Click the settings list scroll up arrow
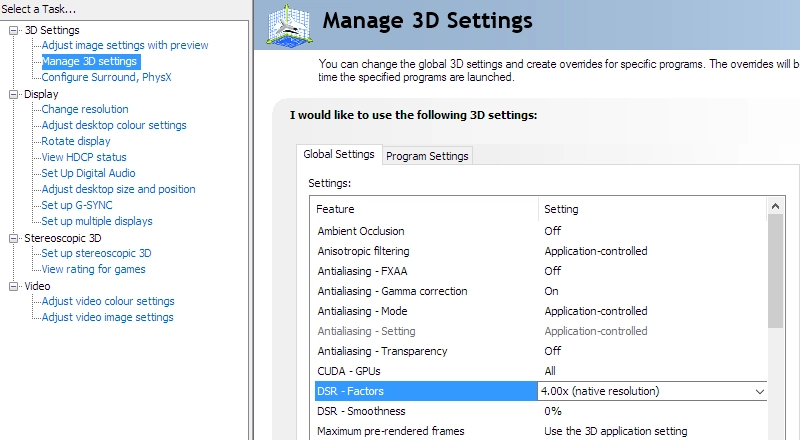800x440 pixels. tap(776, 206)
